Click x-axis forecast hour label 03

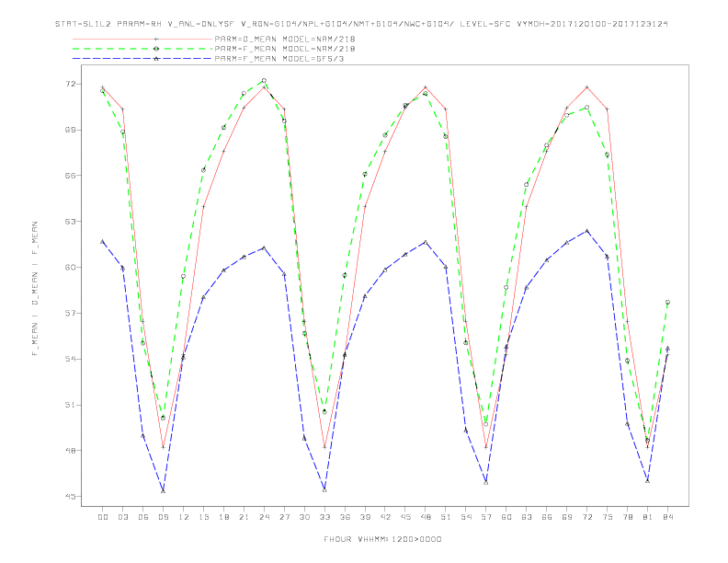(122, 517)
